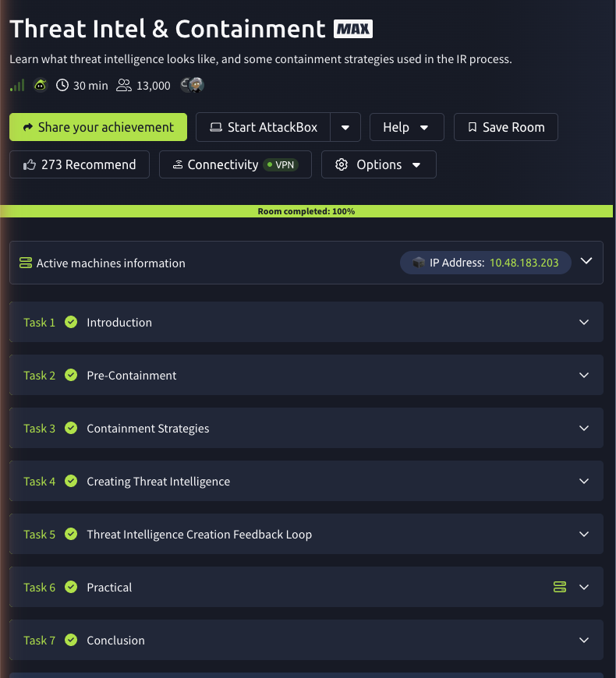The height and width of the screenshot is (678, 616).
Task: Save Room using bookmark button
Action: click(506, 127)
